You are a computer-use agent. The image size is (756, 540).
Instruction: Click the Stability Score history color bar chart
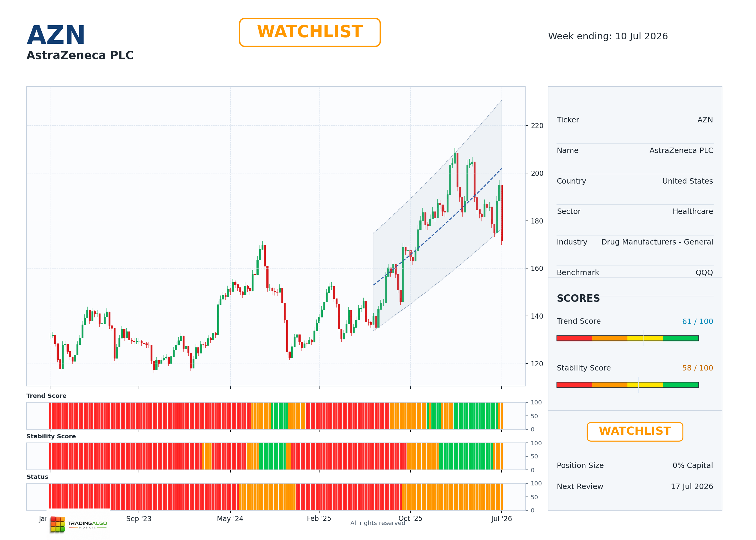[276, 456]
